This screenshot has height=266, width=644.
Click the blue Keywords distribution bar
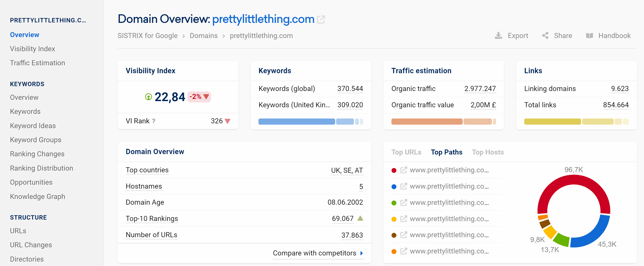(311, 122)
